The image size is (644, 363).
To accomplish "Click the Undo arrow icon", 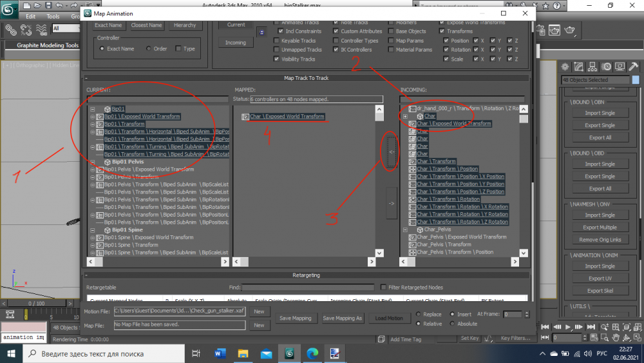I will [x=59, y=5].
